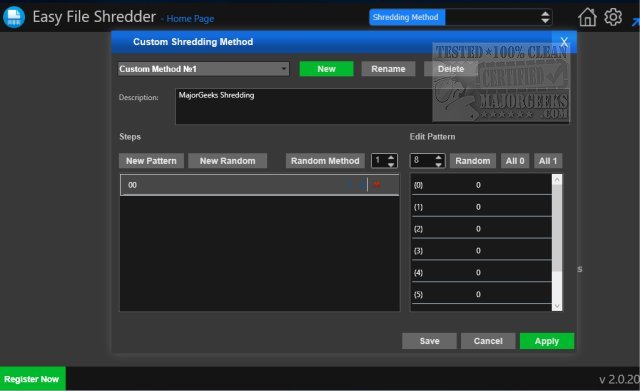Increase the Edit Pattern size spinner

(x=439, y=157)
